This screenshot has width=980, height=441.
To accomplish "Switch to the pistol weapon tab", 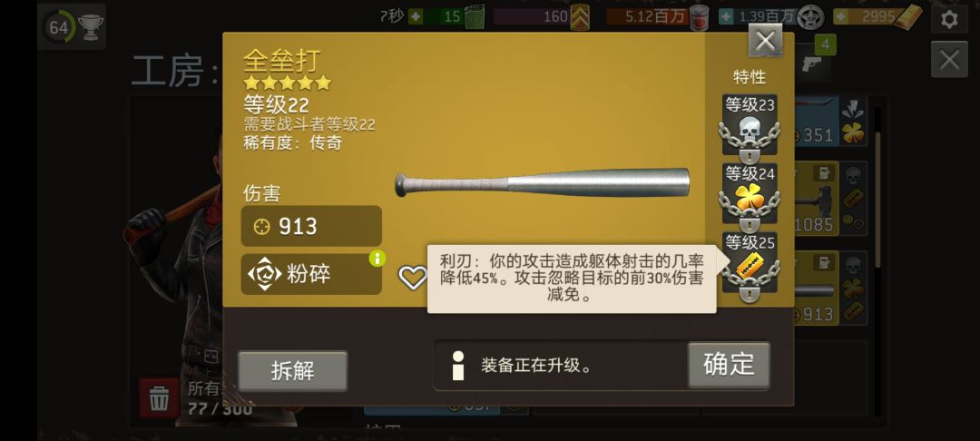I will (814, 64).
